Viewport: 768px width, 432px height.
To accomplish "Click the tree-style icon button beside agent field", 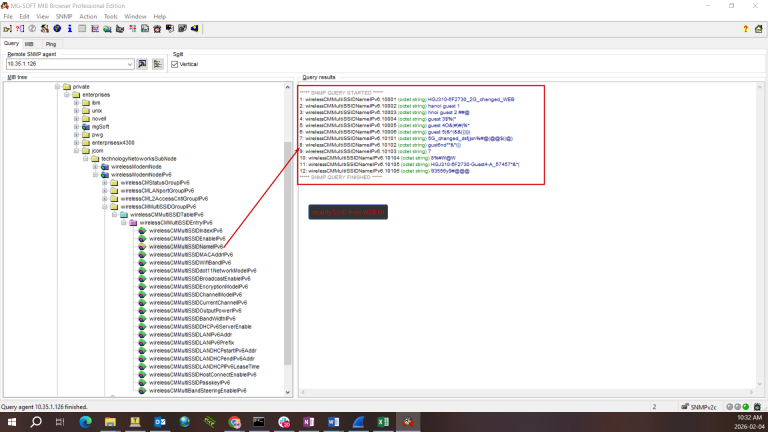I will point(158,64).
